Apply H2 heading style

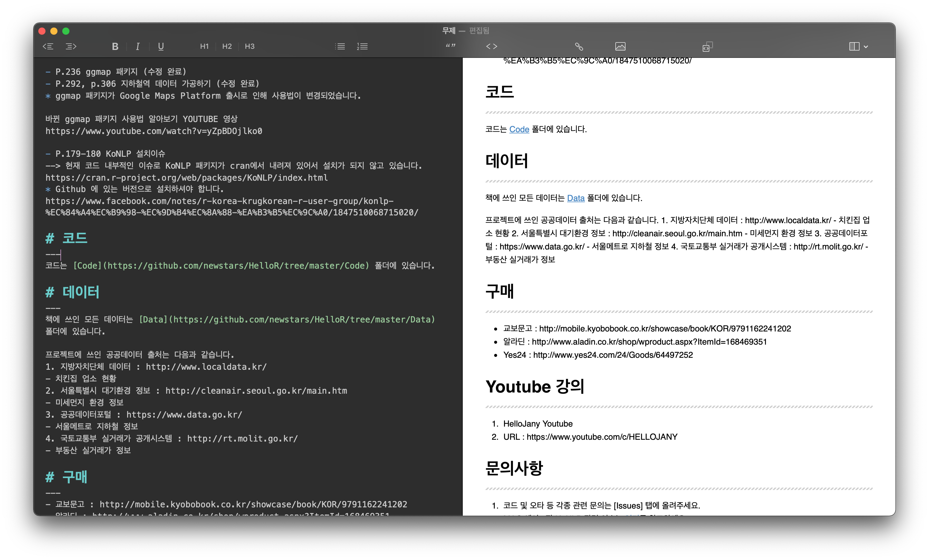click(227, 46)
